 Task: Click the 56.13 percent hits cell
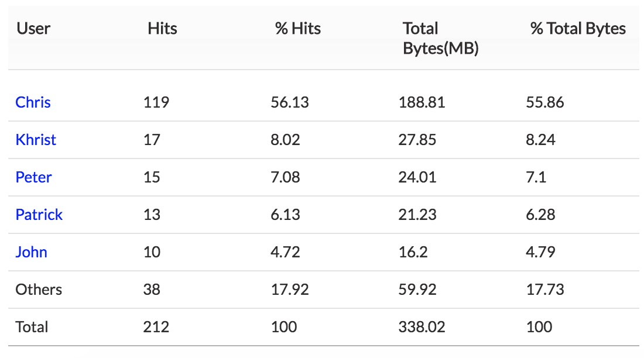pyautogui.click(x=290, y=102)
